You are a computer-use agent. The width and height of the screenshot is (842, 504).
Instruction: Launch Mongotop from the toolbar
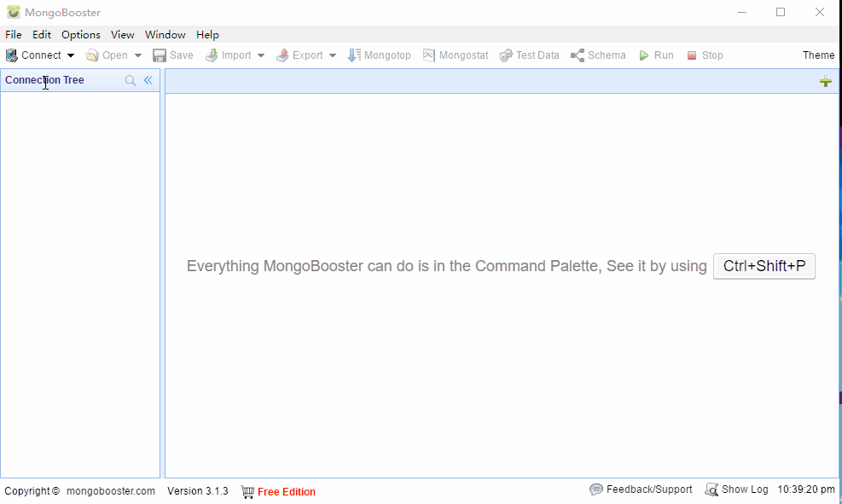(379, 55)
